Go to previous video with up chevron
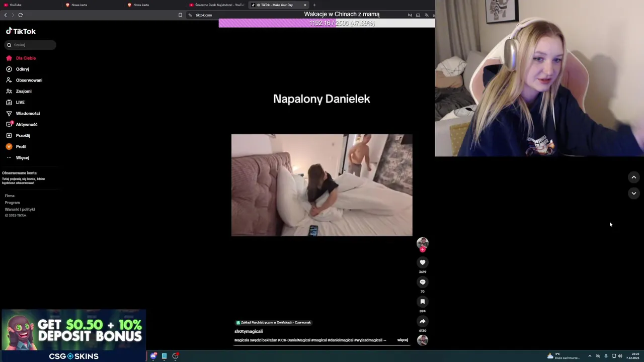 (634, 177)
